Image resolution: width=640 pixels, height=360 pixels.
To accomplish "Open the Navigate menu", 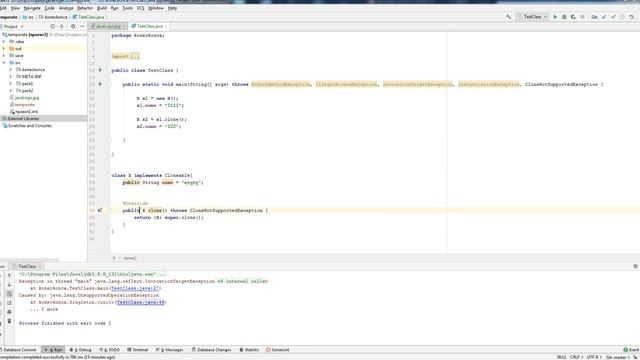I will [32, 8].
